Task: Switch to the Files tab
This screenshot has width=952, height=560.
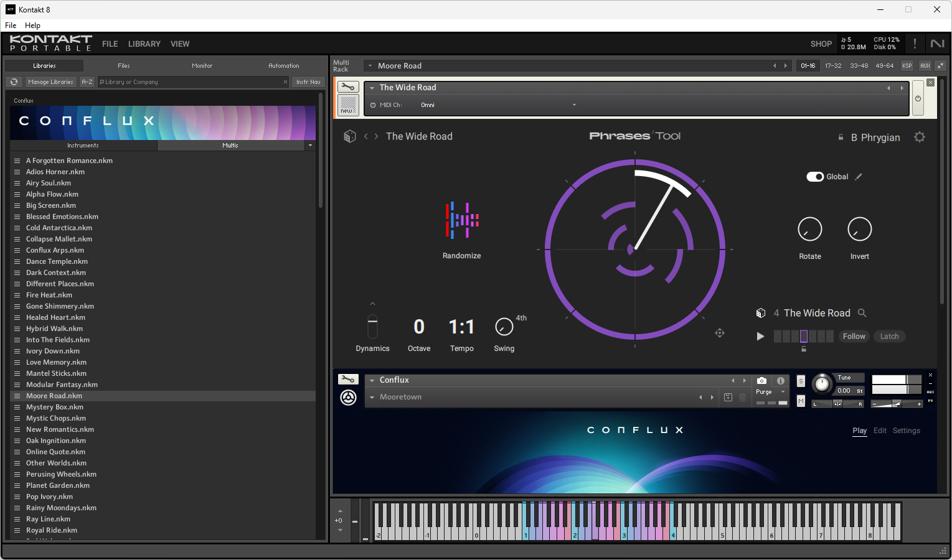Action: click(x=124, y=66)
